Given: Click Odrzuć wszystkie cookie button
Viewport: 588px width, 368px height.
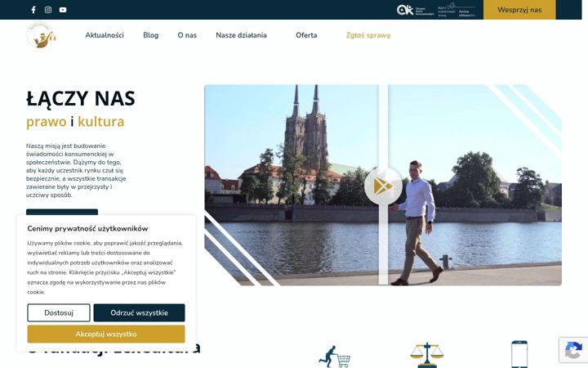Looking at the screenshot, I should pyautogui.click(x=139, y=312).
